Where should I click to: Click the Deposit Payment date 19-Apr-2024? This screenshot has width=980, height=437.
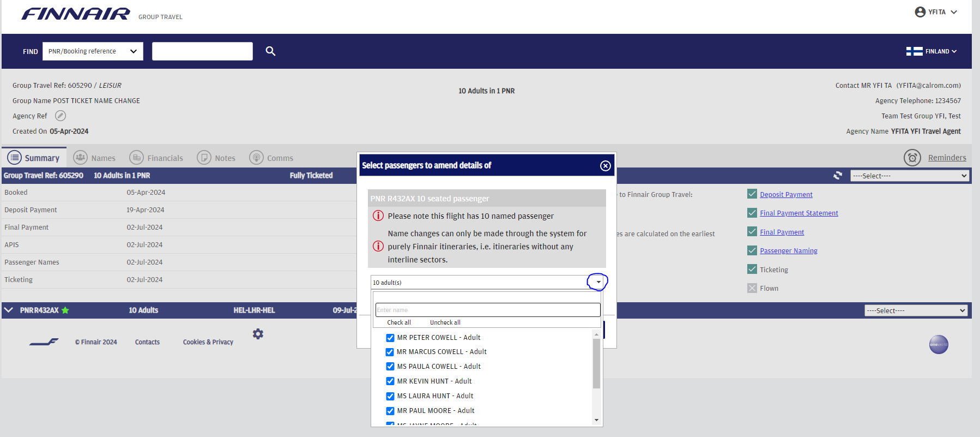pyautogui.click(x=146, y=210)
